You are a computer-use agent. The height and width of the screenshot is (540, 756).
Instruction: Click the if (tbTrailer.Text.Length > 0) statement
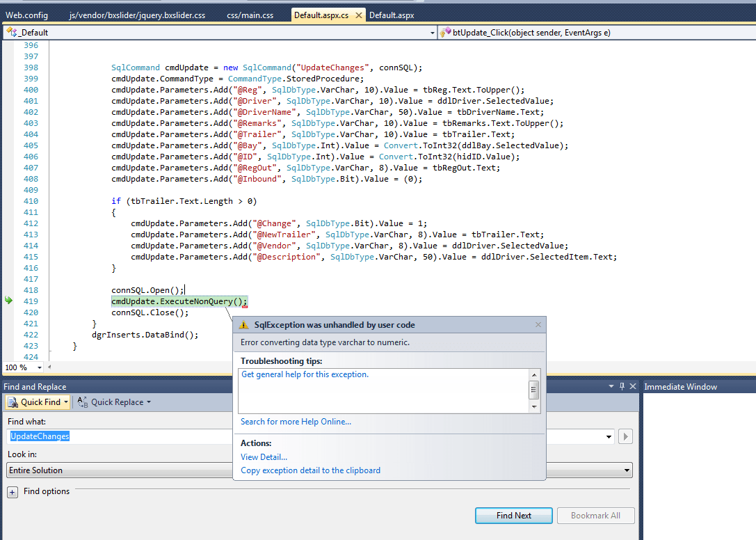click(x=184, y=200)
